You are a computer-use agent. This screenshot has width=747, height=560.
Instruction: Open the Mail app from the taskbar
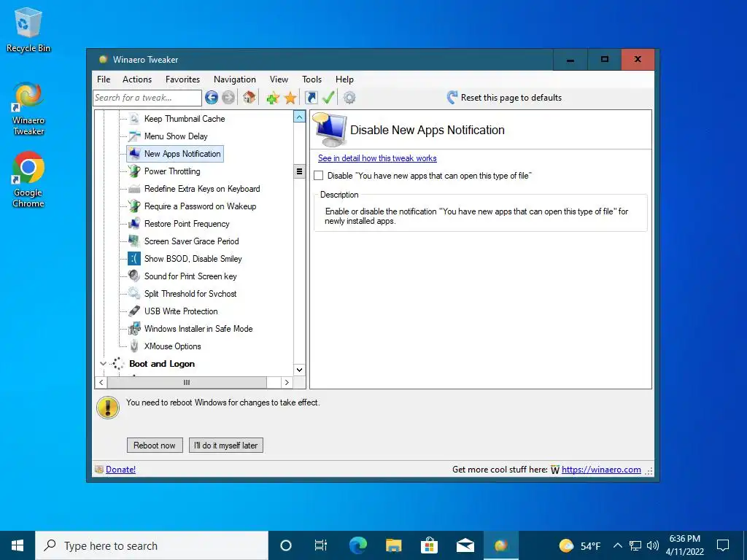click(465, 545)
